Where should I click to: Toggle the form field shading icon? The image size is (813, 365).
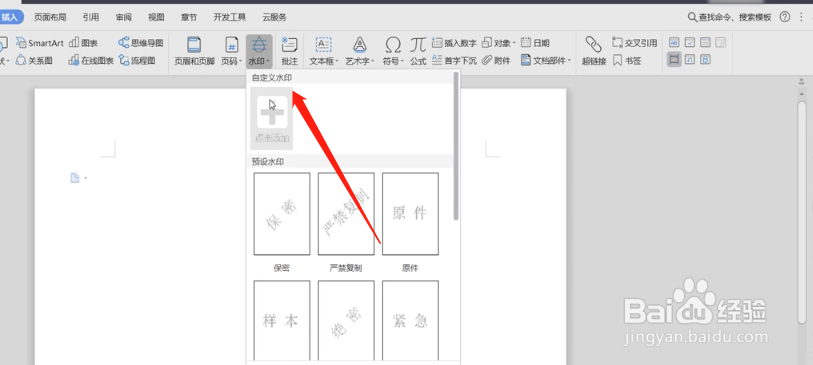click(x=674, y=60)
